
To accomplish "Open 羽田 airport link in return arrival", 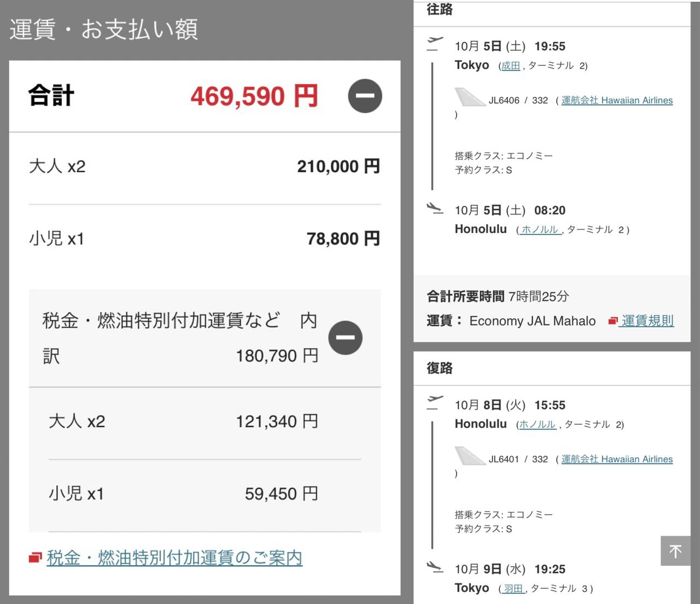I will click(x=514, y=589).
